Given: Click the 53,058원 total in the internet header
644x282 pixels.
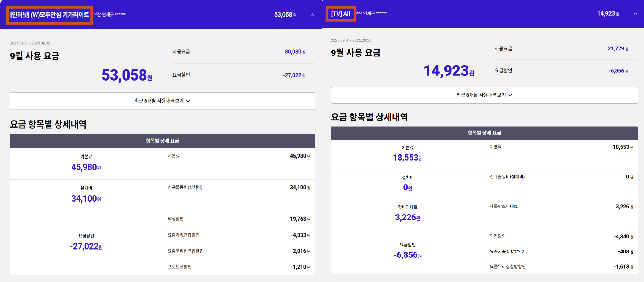Looking at the screenshot, I should (285, 15).
